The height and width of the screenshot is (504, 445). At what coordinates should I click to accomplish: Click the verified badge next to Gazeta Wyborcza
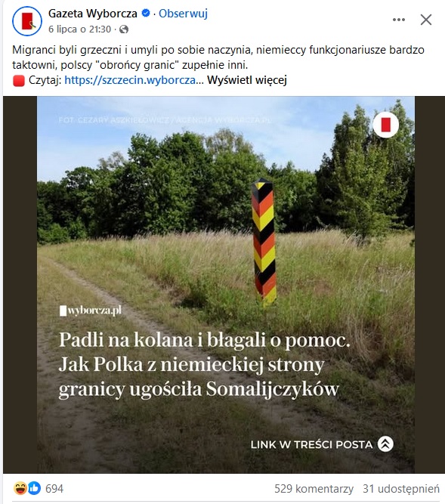(x=146, y=14)
